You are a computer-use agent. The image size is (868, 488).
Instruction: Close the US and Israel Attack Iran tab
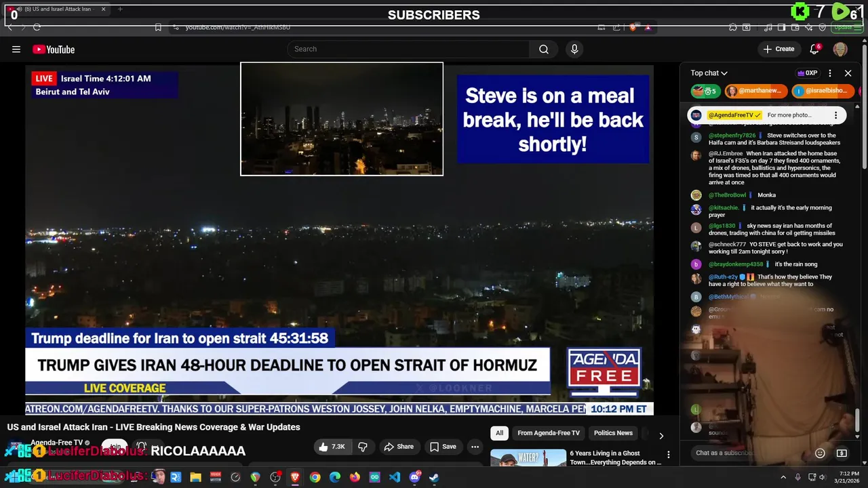click(x=103, y=9)
